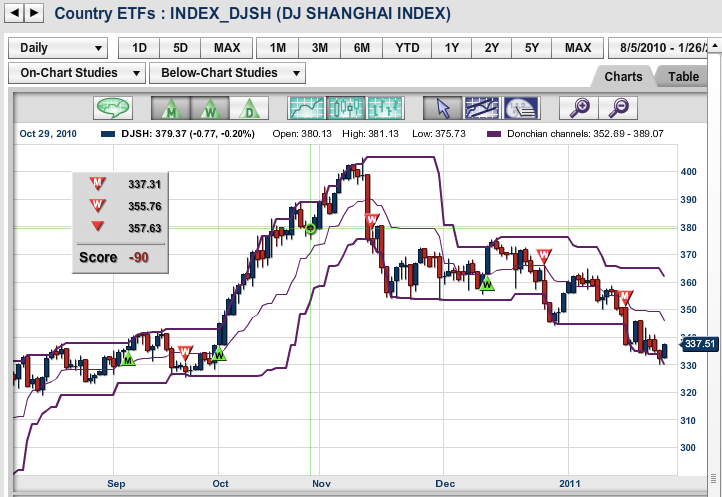Set the range to YTD

(407, 48)
